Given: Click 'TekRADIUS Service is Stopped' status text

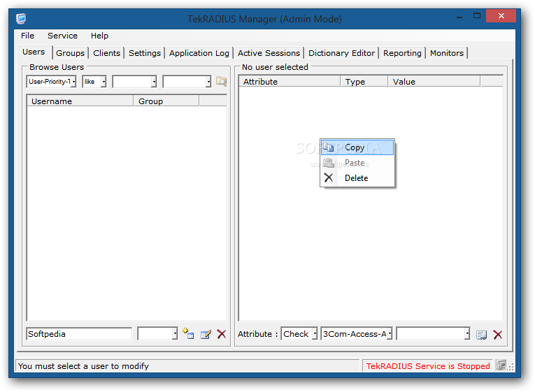Looking at the screenshot, I should [x=428, y=366].
